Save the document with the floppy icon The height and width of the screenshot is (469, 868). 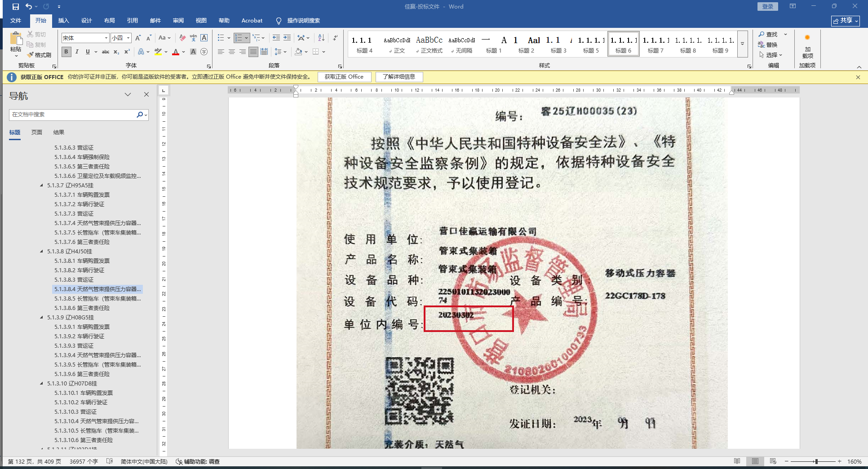tap(15, 7)
